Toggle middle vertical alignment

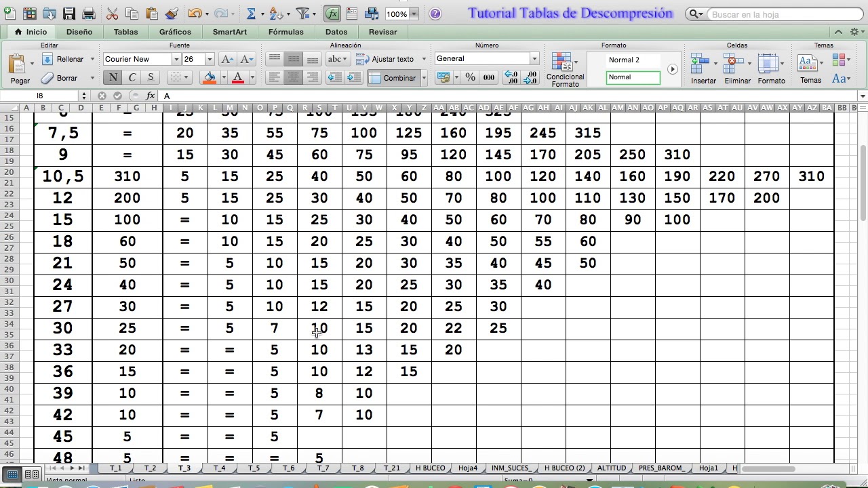click(x=294, y=59)
